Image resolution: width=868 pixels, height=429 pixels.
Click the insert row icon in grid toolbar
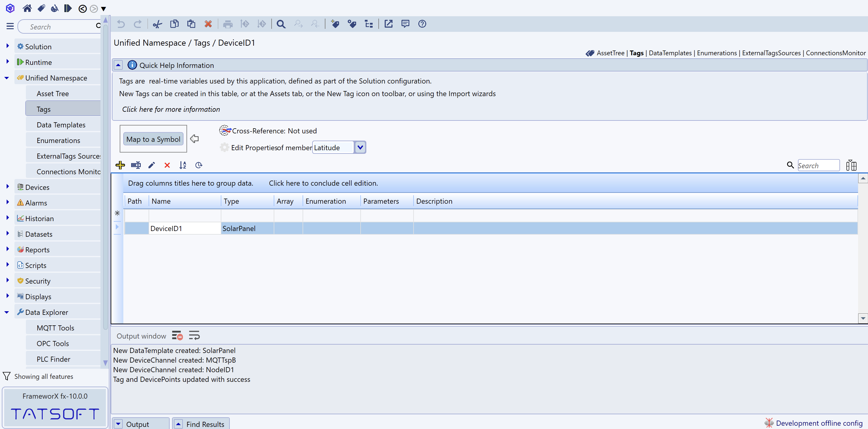pyautogui.click(x=136, y=165)
